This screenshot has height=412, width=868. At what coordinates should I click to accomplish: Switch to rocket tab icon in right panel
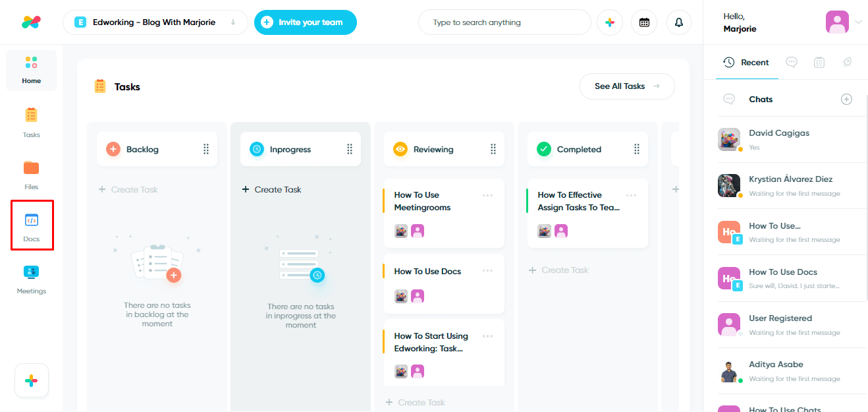848,63
